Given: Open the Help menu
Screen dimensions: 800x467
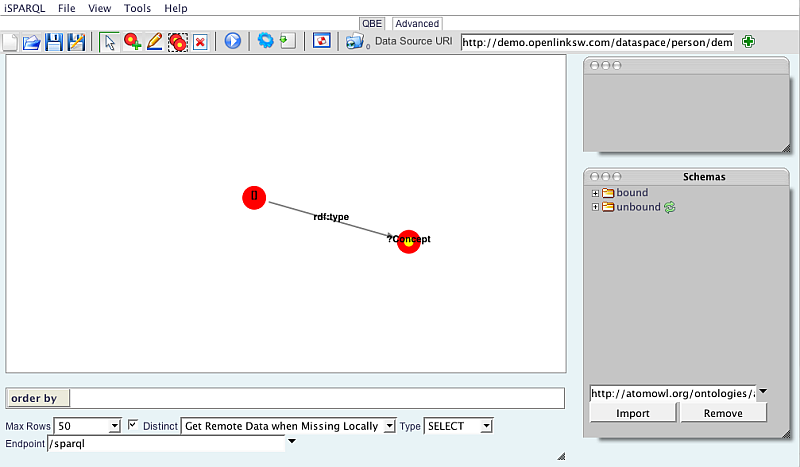Looking at the screenshot, I should pyautogui.click(x=176, y=8).
